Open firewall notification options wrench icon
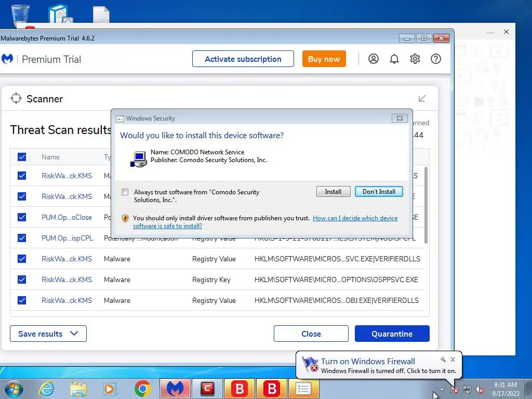This screenshot has height=399, width=532. (x=443, y=360)
